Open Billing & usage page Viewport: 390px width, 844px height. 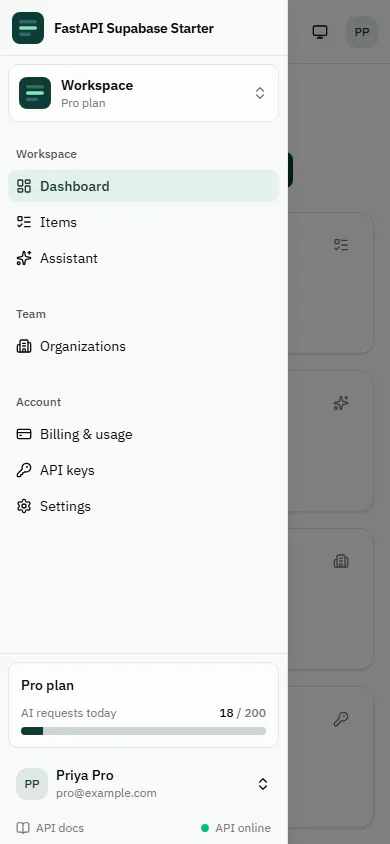click(144, 434)
